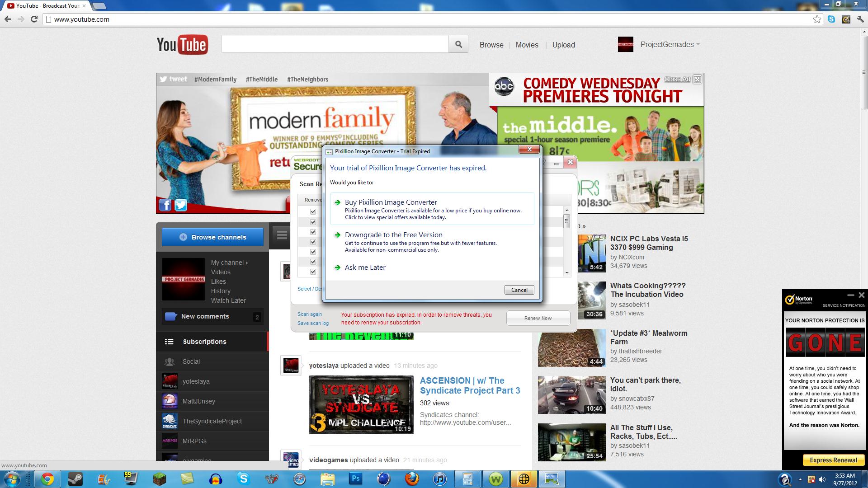Click Express Renewal in the Norton notification
This screenshot has width=868, height=488.
[833, 460]
